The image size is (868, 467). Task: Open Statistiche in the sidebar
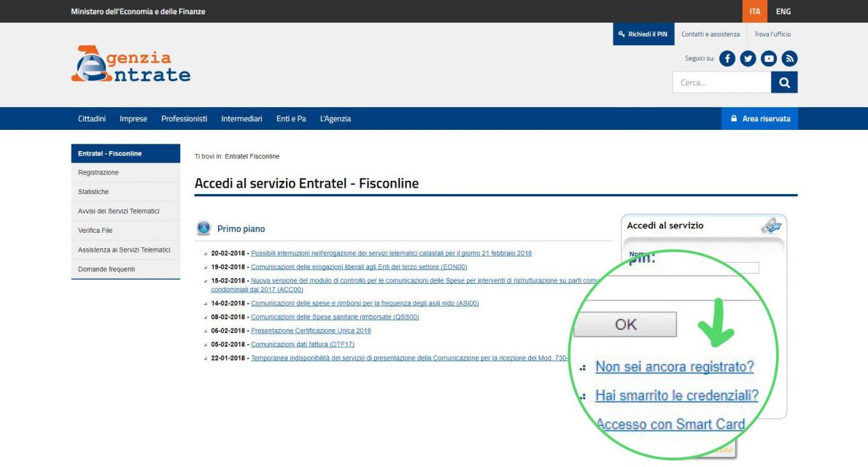click(x=125, y=192)
